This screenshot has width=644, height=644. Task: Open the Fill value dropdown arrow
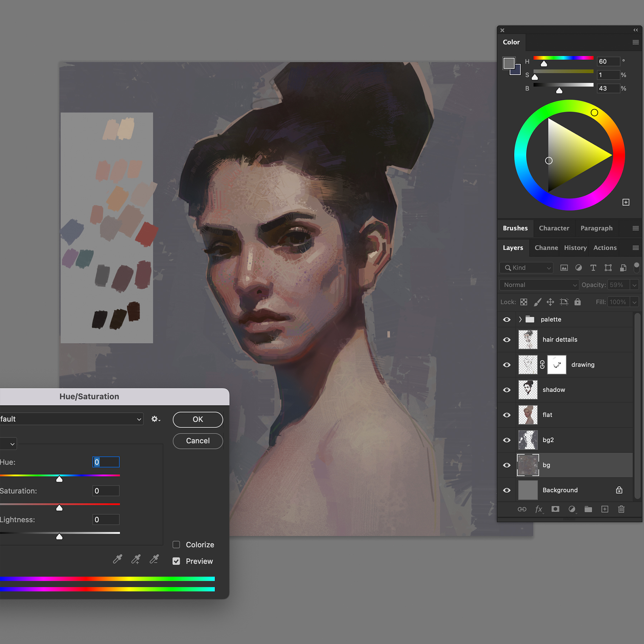point(634,302)
